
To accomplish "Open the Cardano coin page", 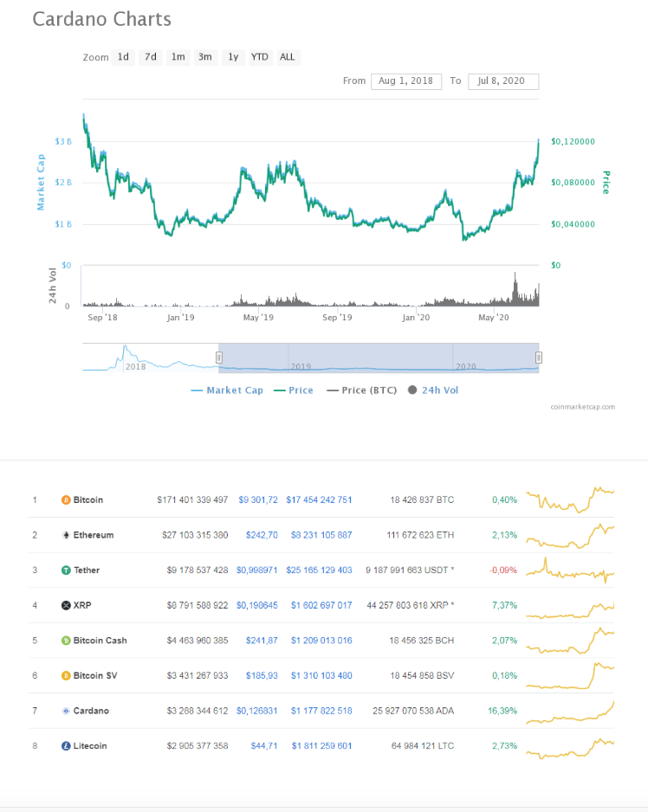I will pos(91,711).
